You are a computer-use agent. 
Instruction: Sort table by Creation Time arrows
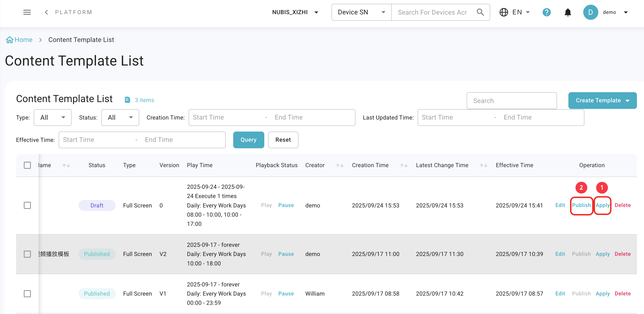404,165
